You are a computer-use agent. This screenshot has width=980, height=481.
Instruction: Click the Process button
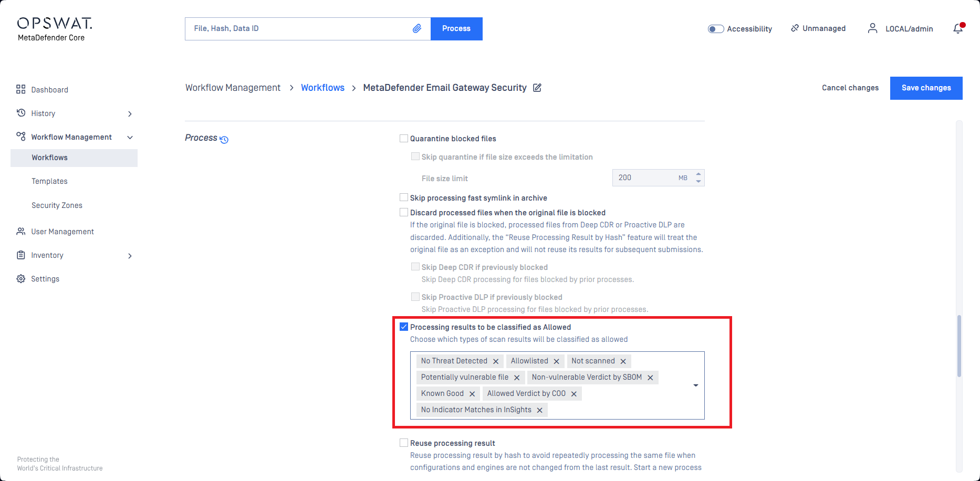click(456, 29)
